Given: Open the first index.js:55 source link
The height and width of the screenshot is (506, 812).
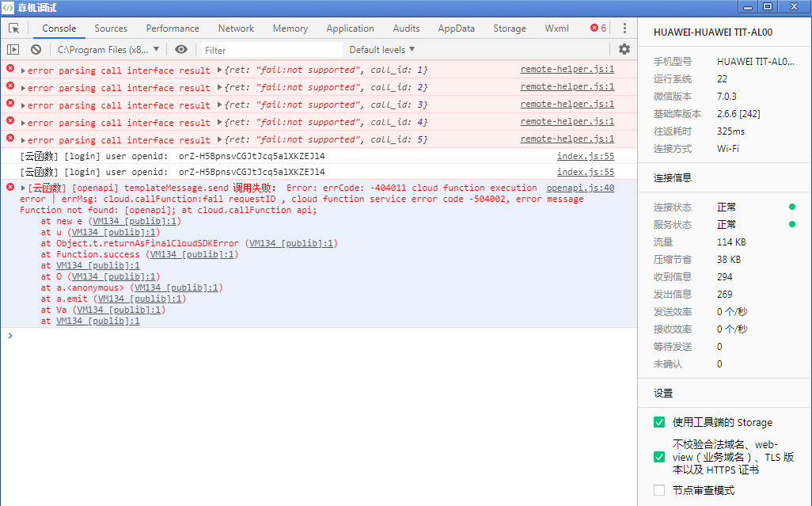Looking at the screenshot, I should coord(585,156).
